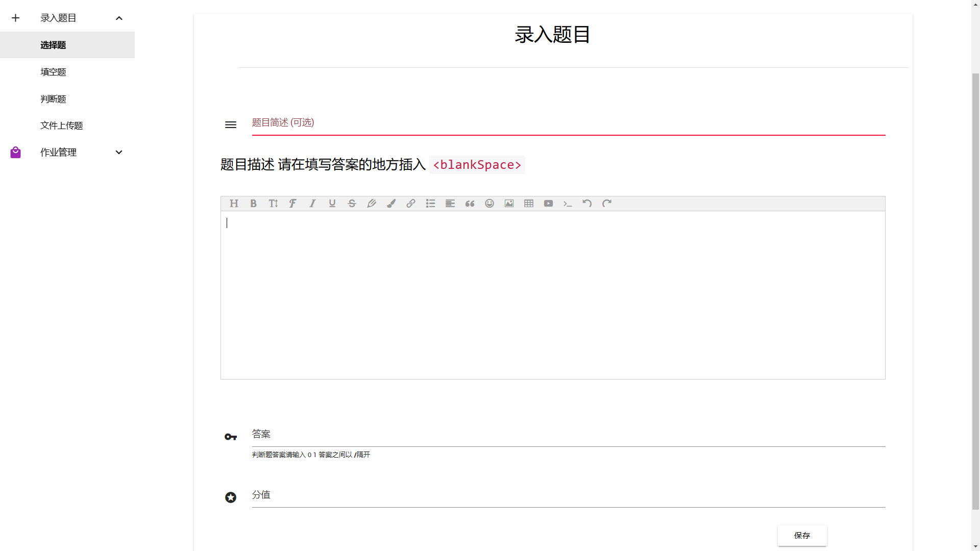Insert a table using grid icon
The image size is (980, 551).
(x=529, y=204)
